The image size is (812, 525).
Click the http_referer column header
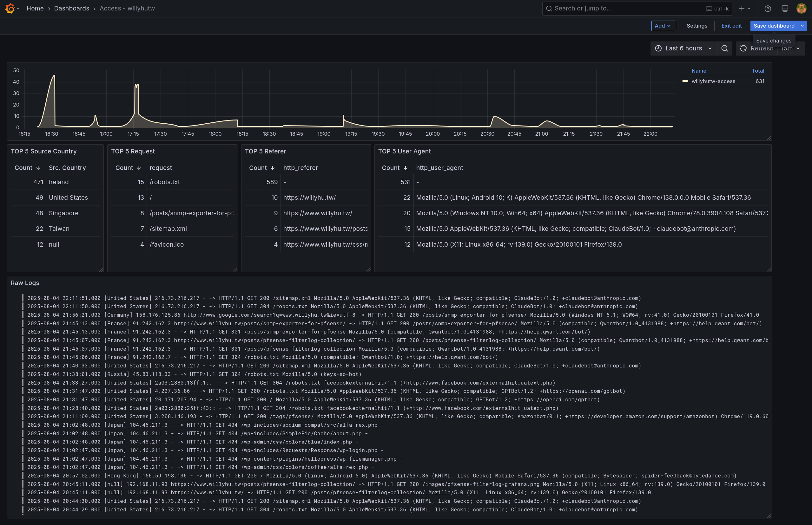[x=300, y=168]
